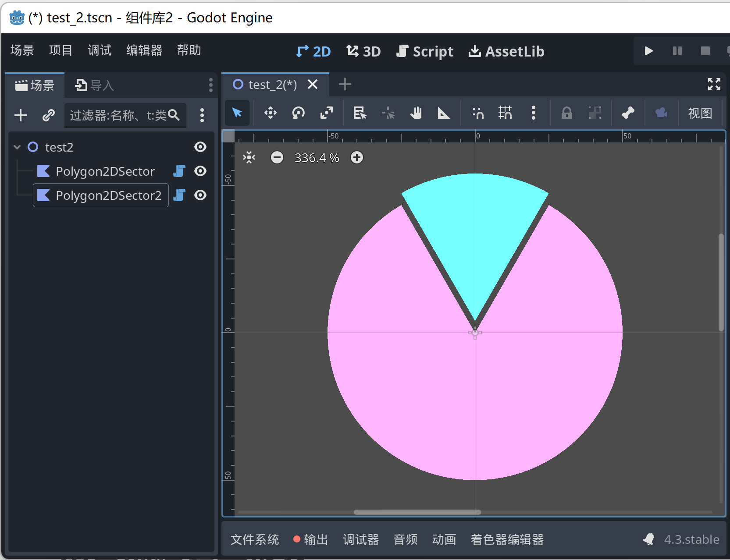
Task: Toggle smart snapping magnet icon
Action: (x=478, y=113)
